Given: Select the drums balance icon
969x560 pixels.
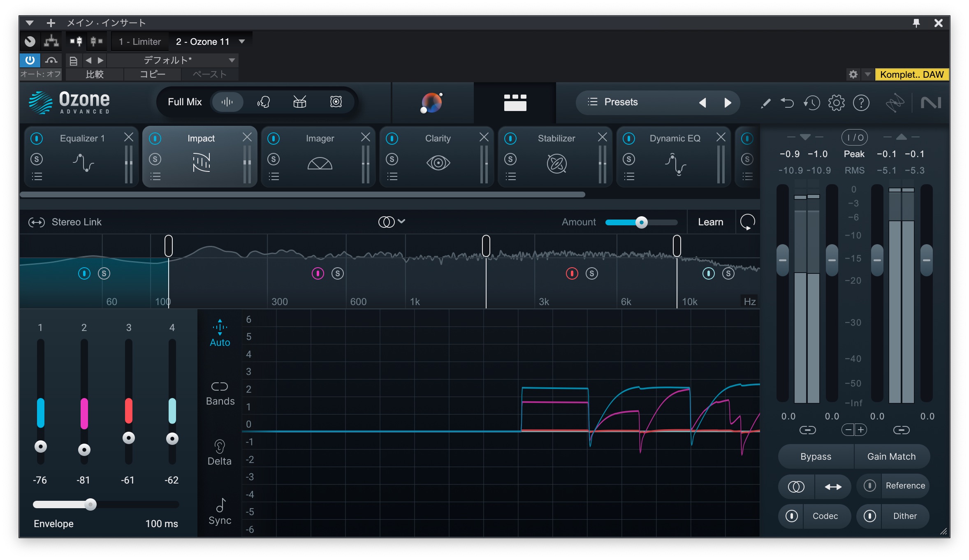Looking at the screenshot, I should pyautogui.click(x=299, y=102).
